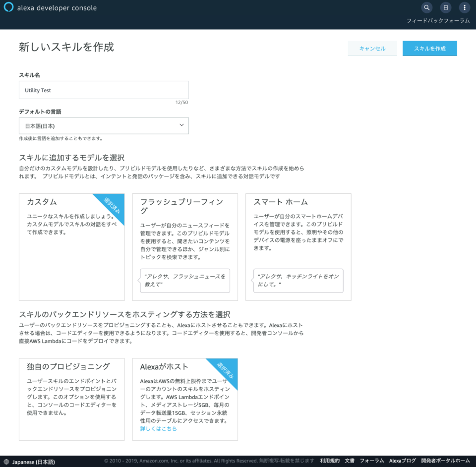Open the three-dot overflow menu in top bar
This screenshot has width=476, height=467.
(x=464, y=7)
